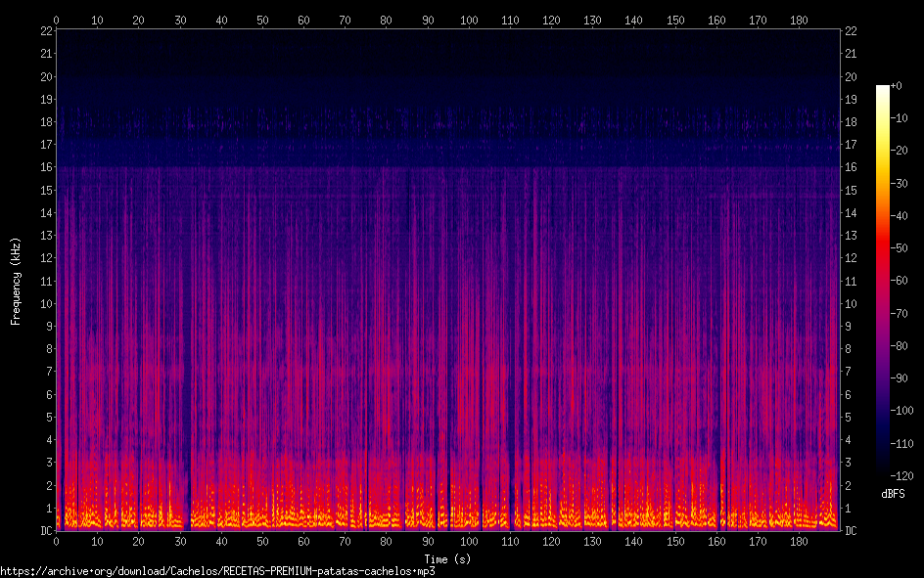
Task: Click the "-90" value on the dBFS scale
Action: point(900,378)
